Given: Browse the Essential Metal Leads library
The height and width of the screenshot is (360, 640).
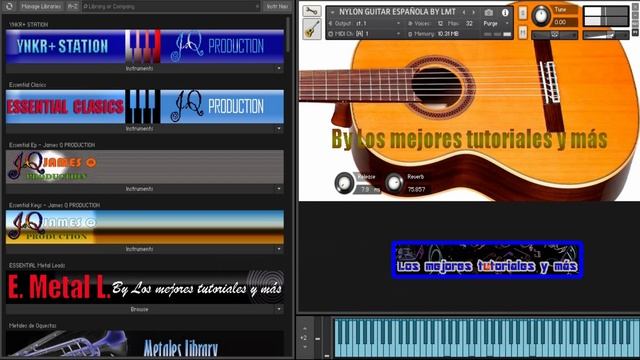Looking at the screenshot, I should [x=140, y=309].
